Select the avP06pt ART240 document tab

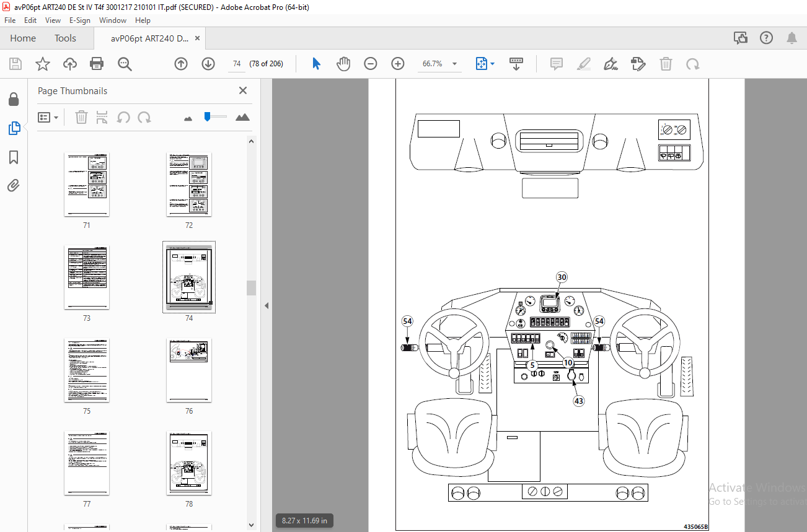click(149, 38)
